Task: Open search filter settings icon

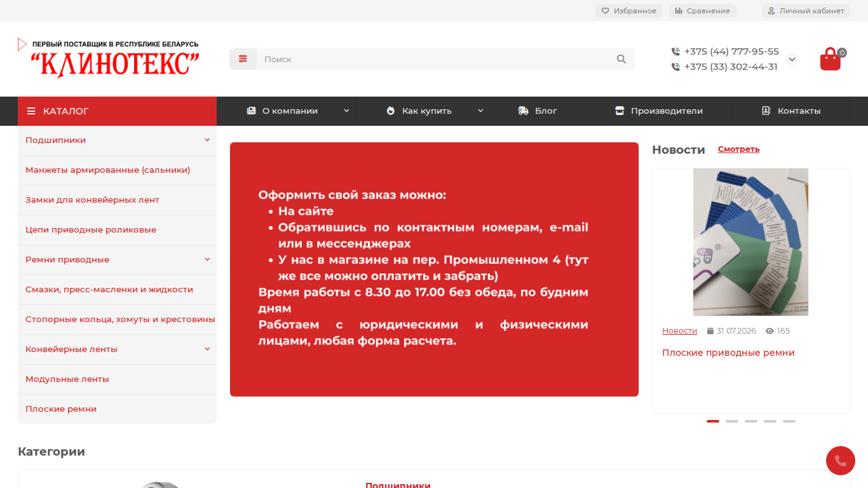Action: (x=243, y=59)
